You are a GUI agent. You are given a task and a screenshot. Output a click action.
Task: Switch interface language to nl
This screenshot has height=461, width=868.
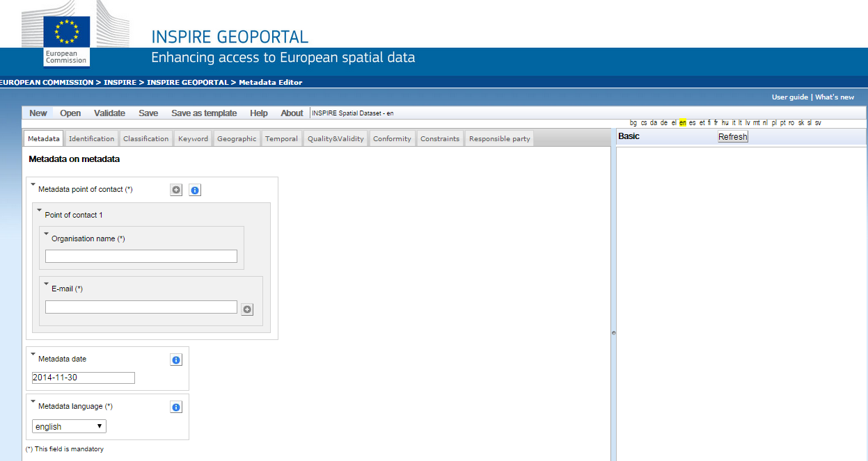point(765,123)
